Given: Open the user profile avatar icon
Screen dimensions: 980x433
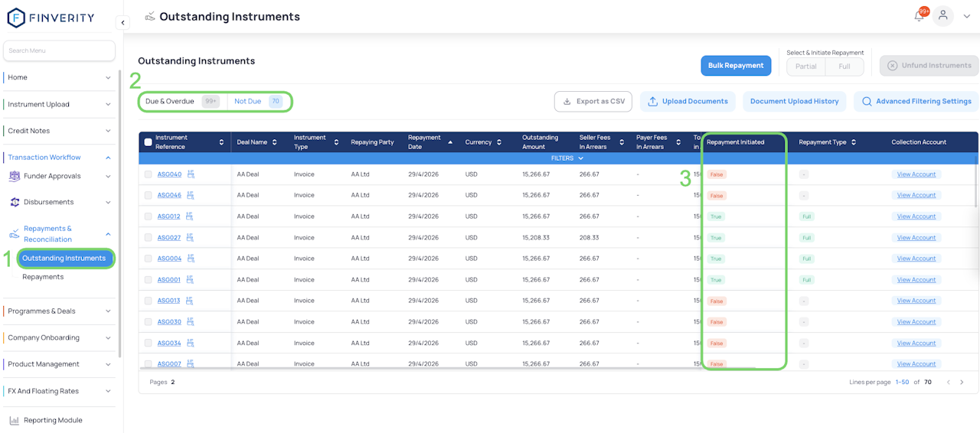Looking at the screenshot, I should [943, 16].
